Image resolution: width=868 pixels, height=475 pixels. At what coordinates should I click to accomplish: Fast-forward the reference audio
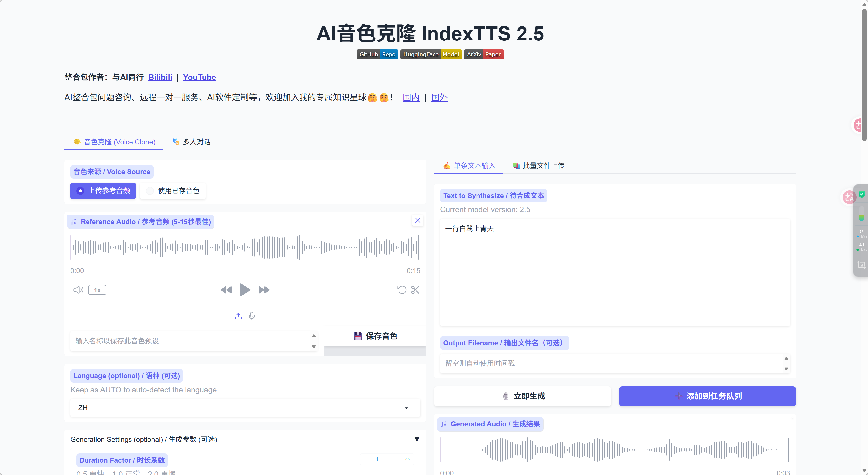[264, 290]
